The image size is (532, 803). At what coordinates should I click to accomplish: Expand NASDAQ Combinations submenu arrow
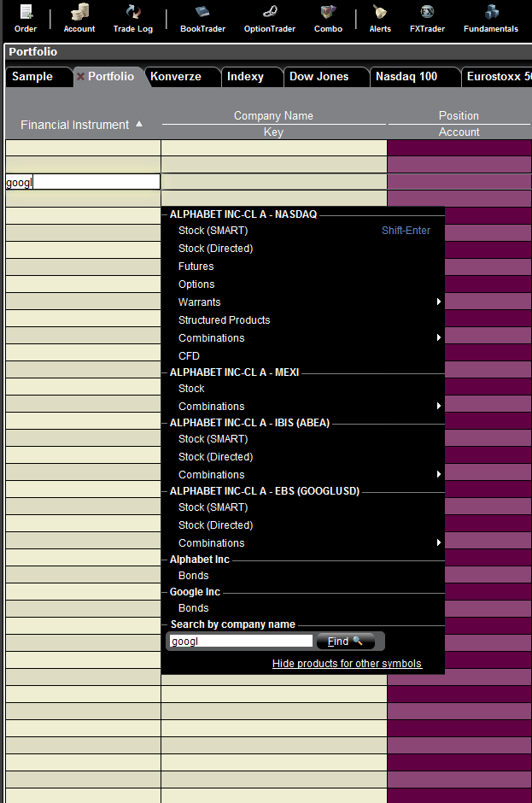(439, 337)
